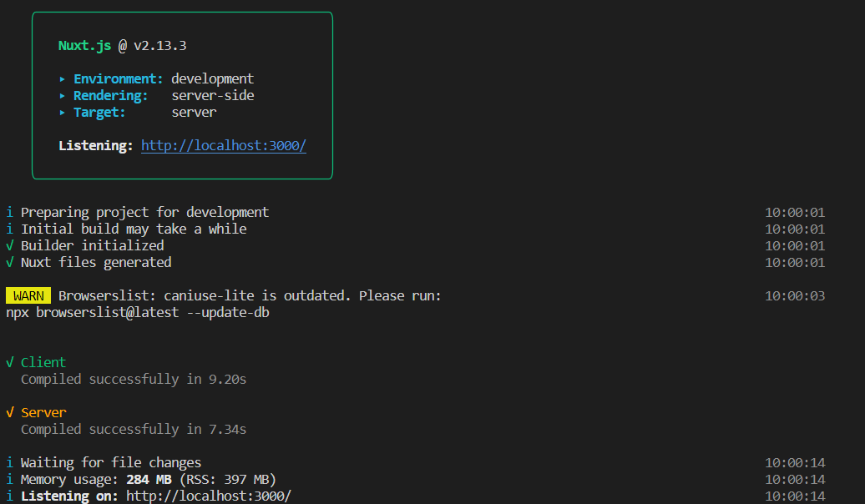Open the http://localhost:3000/ link in the Nuxt box

coord(224,145)
